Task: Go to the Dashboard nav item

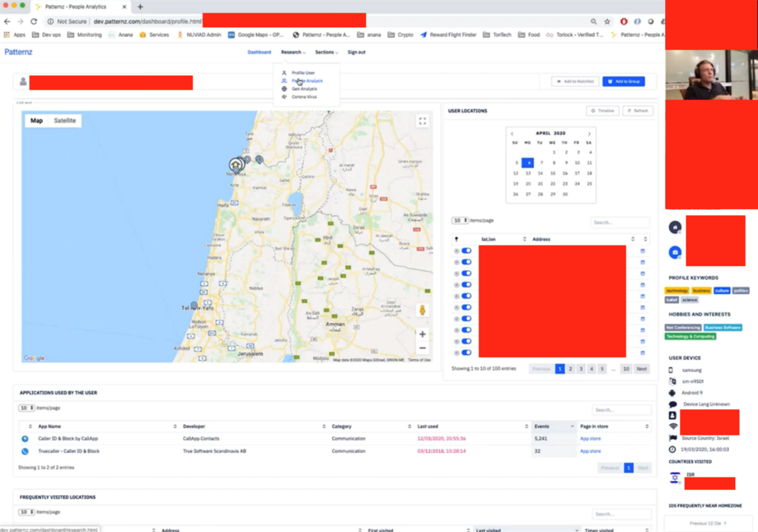Action: click(x=259, y=52)
